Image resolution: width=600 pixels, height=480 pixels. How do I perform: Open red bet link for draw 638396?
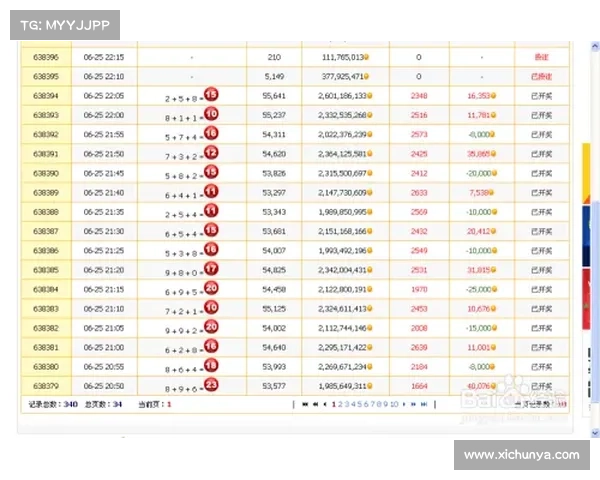point(541,57)
